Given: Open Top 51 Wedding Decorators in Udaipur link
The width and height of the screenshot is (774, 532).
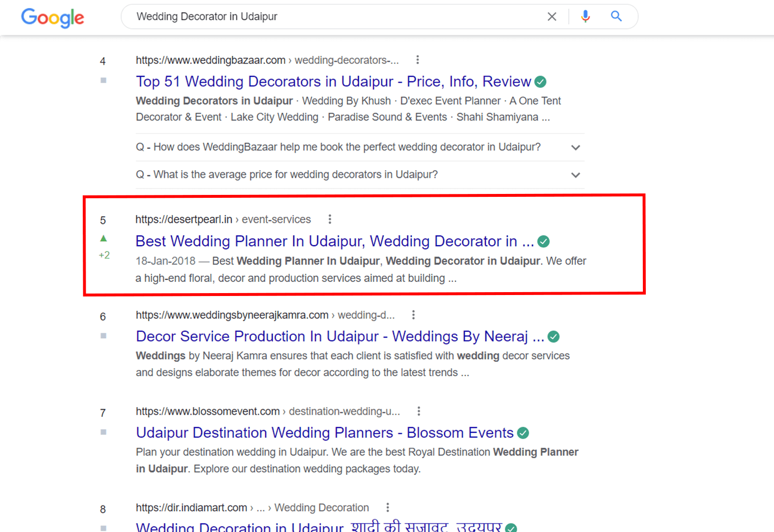Looking at the screenshot, I should tap(333, 82).
